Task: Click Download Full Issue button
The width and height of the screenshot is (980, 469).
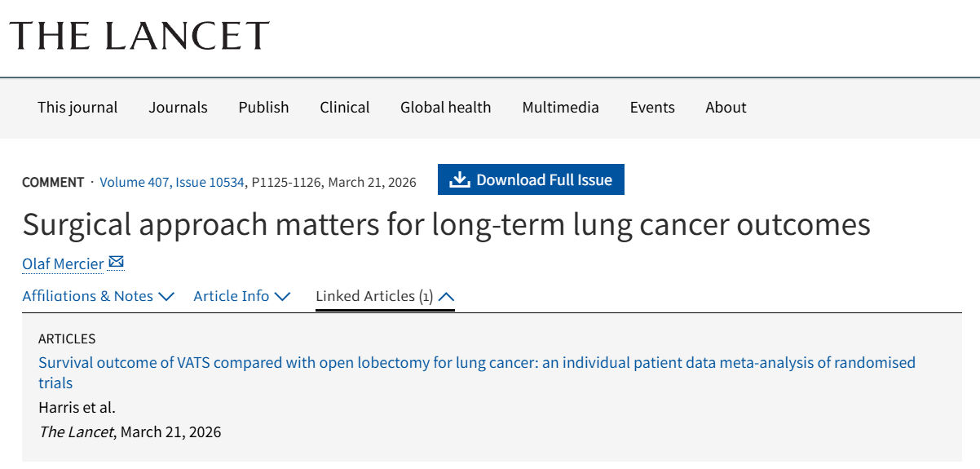Action: [531, 180]
